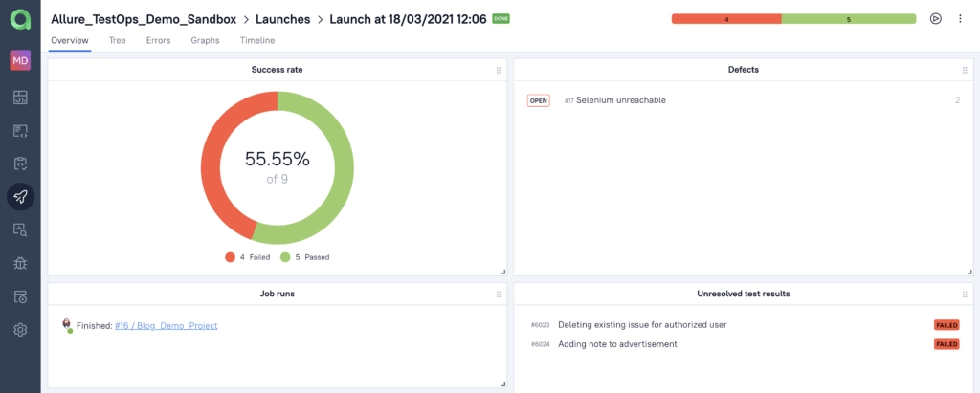Switch to the Timeline tab
The image size is (980, 393).
click(x=257, y=41)
